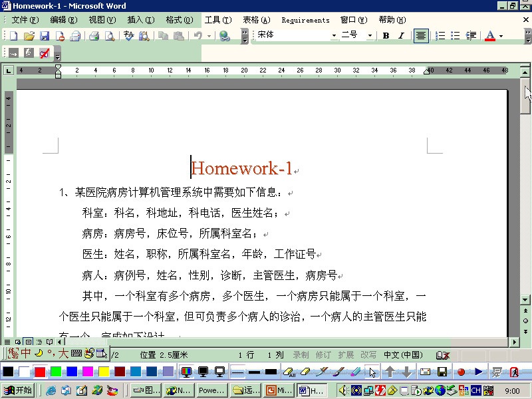The height and width of the screenshot is (399, 532).
Task: Open the 文件(F) menu
Action: (25, 20)
